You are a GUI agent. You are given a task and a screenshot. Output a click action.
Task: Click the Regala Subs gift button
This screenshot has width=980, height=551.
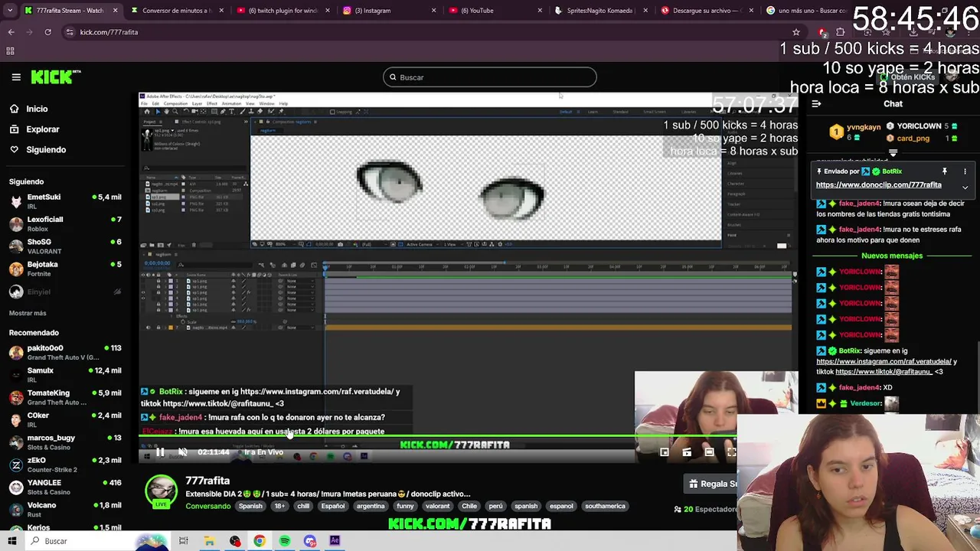[x=712, y=484]
